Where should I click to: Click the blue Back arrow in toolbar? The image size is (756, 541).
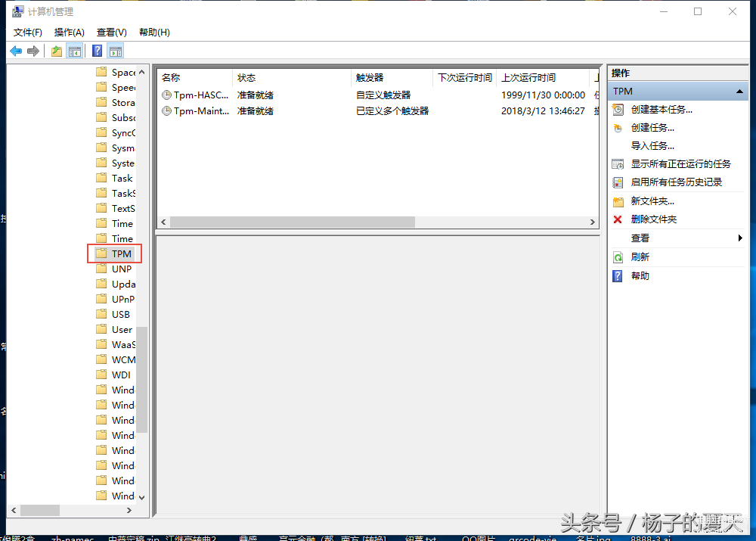[x=16, y=51]
